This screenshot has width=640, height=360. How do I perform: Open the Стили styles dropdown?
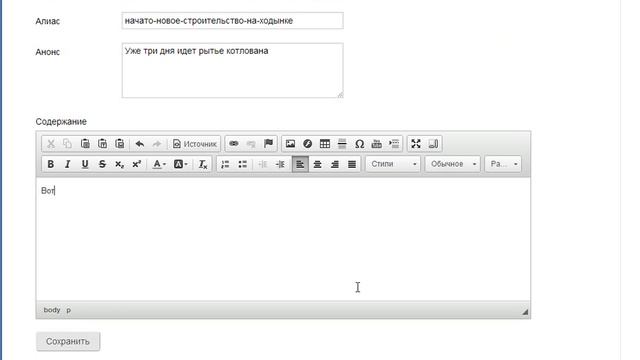(393, 164)
